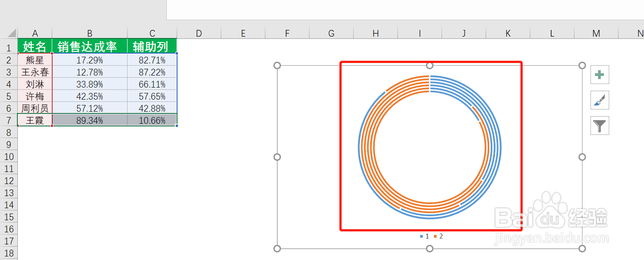644x260 pixels.
Task: Click legend entry 1 in chart
Action: pos(424,236)
